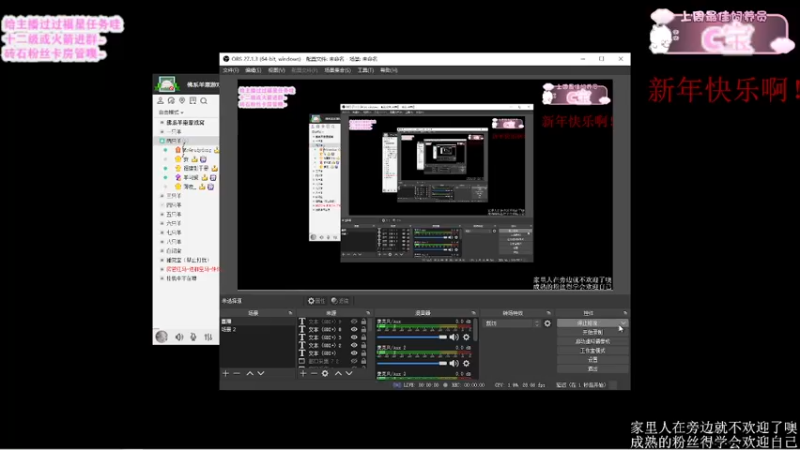The width and height of the screenshot is (800, 450).
Task: Open source filters button in OBS toolbar
Action: (340, 301)
